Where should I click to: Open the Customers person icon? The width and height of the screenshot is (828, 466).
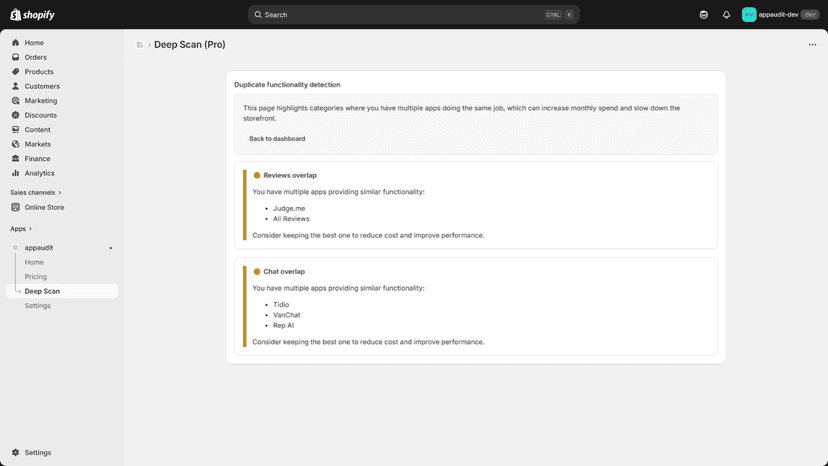point(15,86)
